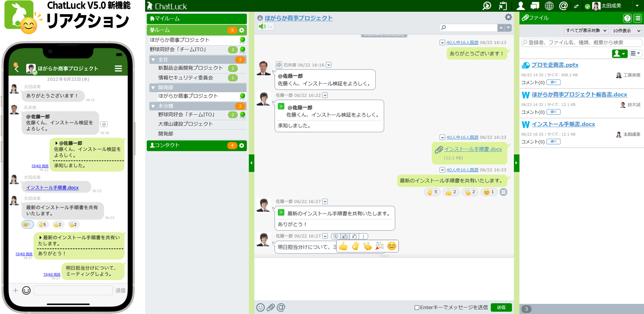
Task: Toggle the smiley reaction 1 on the phone
Action: pos(27,224)
